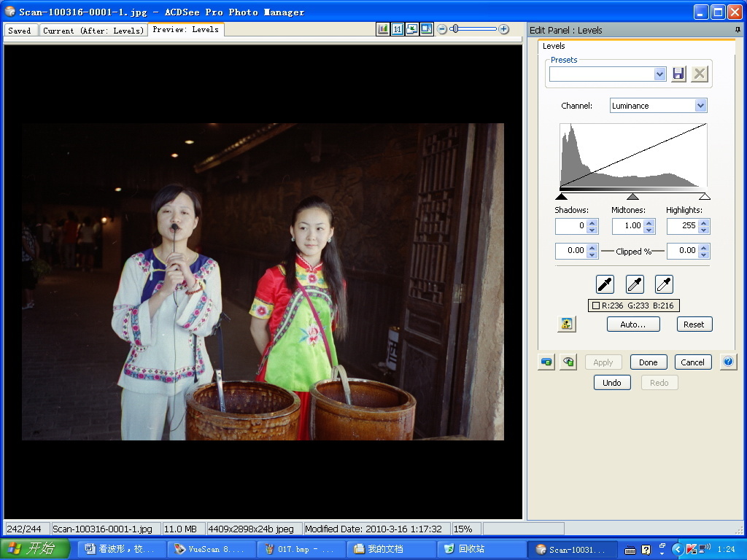Open the blue help question icon
This screenshot has width=747, height=560.
click(x=727, y=362)
